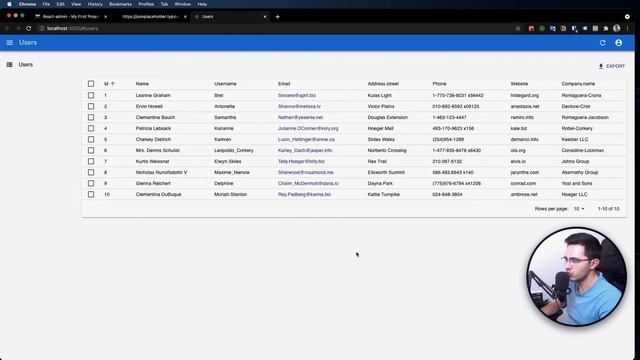640x360 pixels.
Task: Sort by the Name column header
Action: coord(142,84)
